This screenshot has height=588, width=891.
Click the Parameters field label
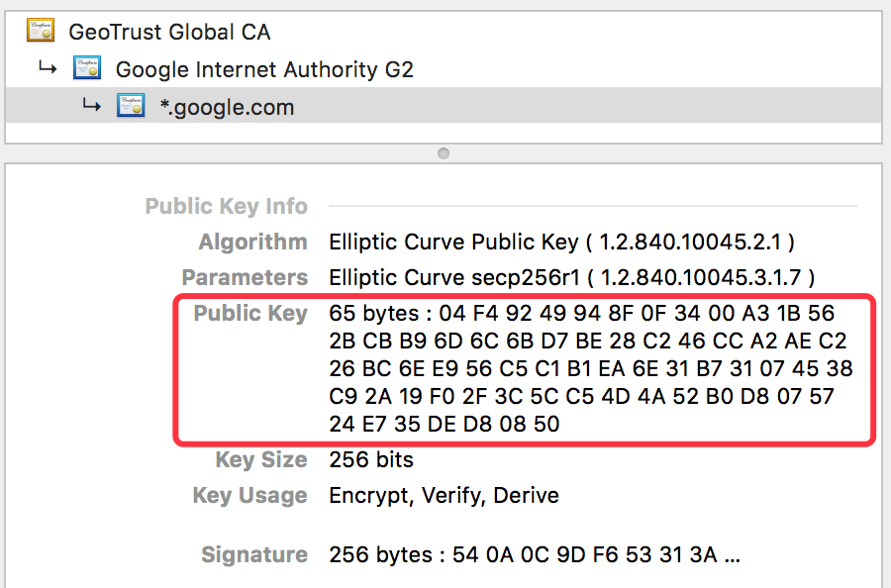pyautogui.click(x=245, y=277)
